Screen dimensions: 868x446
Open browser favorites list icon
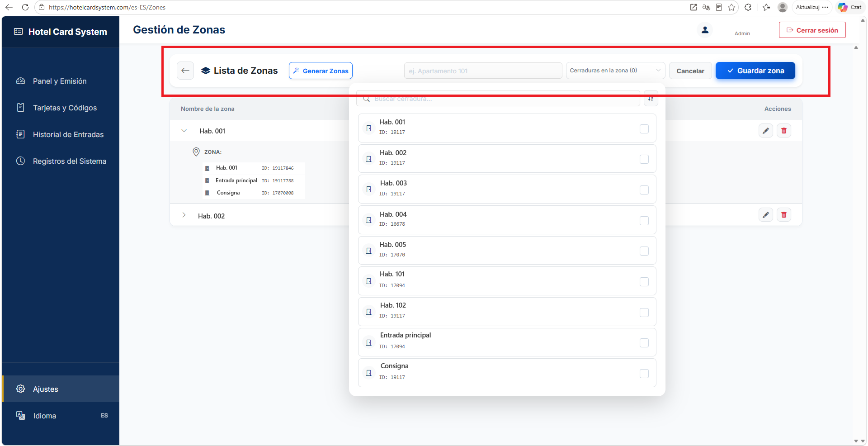pyautogui.click(x=766, y=7)
